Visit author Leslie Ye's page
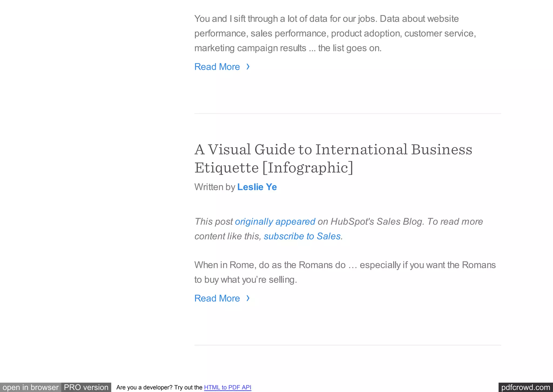 click(x=257, y=187)
